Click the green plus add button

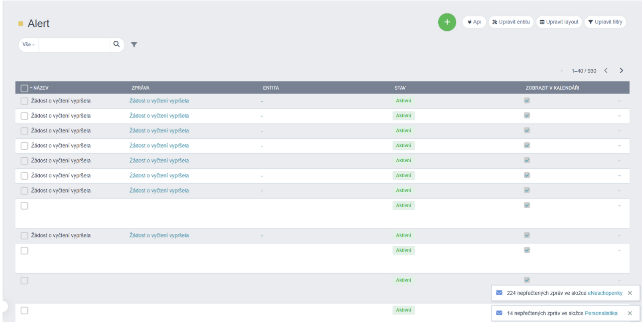[447, 22]
